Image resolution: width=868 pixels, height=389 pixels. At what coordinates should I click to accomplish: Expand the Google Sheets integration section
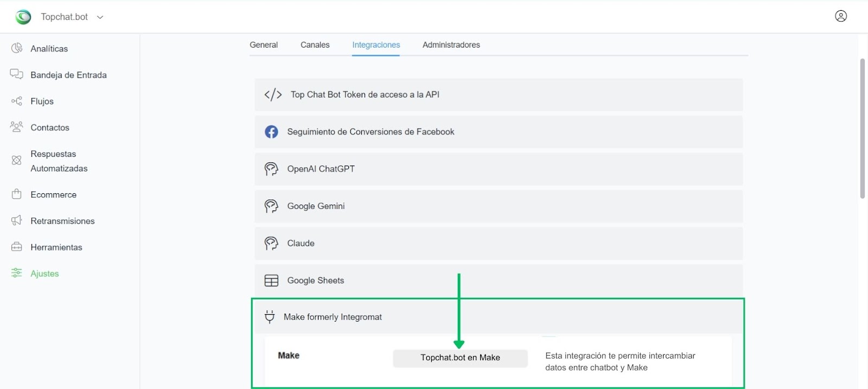499,280
